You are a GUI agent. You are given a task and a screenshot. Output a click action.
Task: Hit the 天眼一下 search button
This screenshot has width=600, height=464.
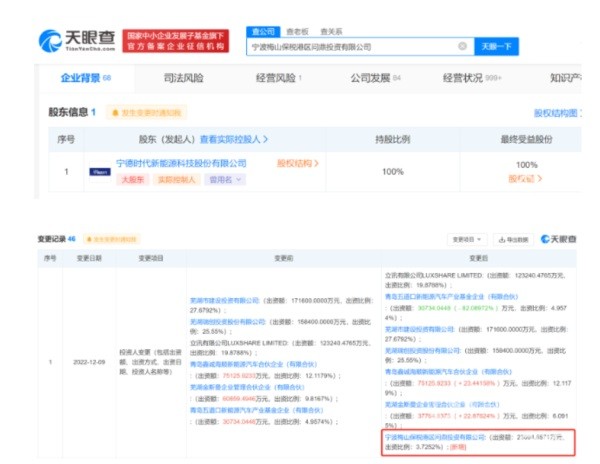tap(496, 47)
